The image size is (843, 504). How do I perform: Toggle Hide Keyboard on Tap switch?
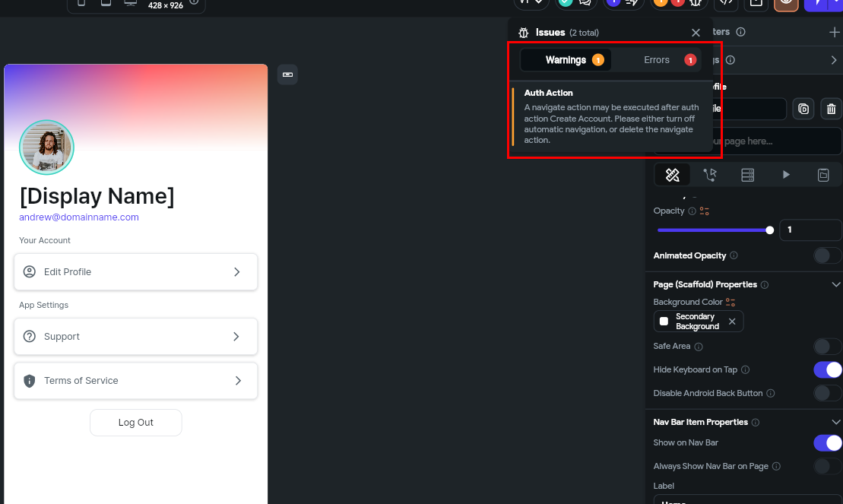[827, 370]
